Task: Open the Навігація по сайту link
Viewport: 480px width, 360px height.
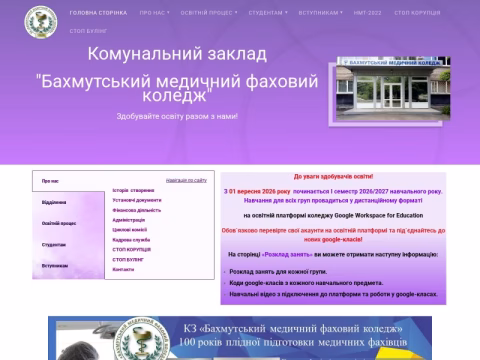Action: click(186, 180)
